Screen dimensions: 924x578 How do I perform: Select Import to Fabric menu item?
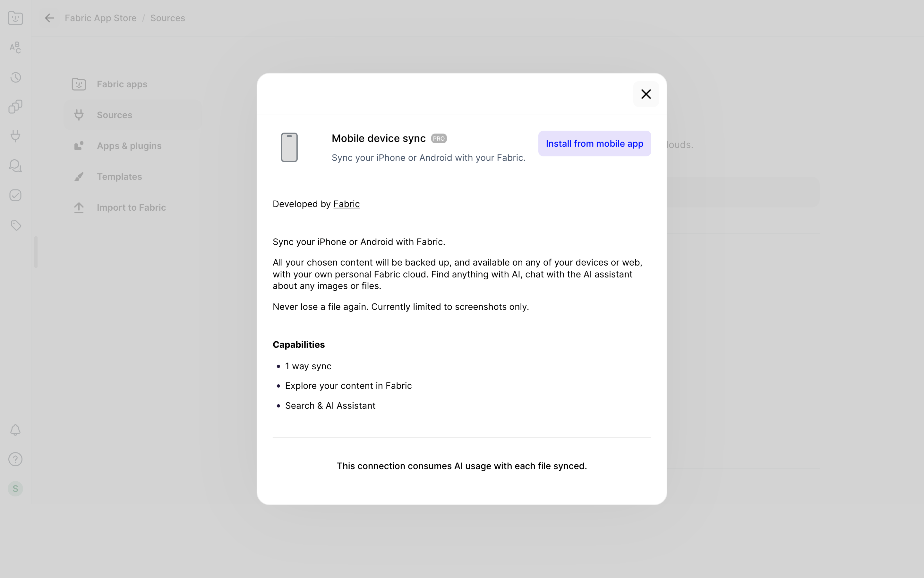click(x=133, y=207)
